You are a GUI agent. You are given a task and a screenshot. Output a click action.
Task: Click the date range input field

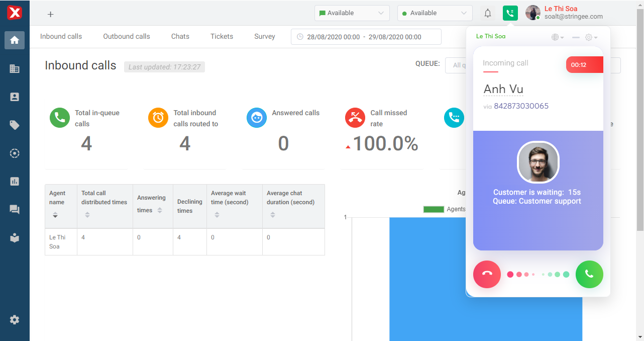pyautogui.click(x=366, y=37)
